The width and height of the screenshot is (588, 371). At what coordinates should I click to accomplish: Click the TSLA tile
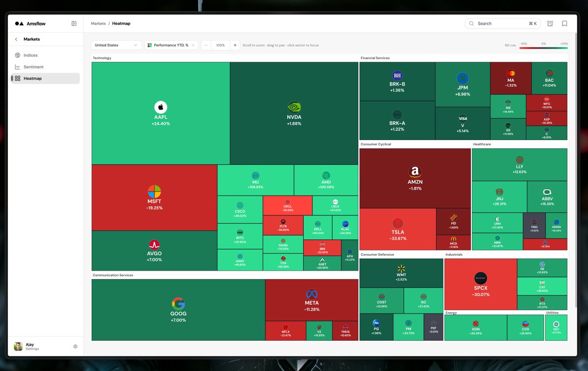[x=398, y=229]
